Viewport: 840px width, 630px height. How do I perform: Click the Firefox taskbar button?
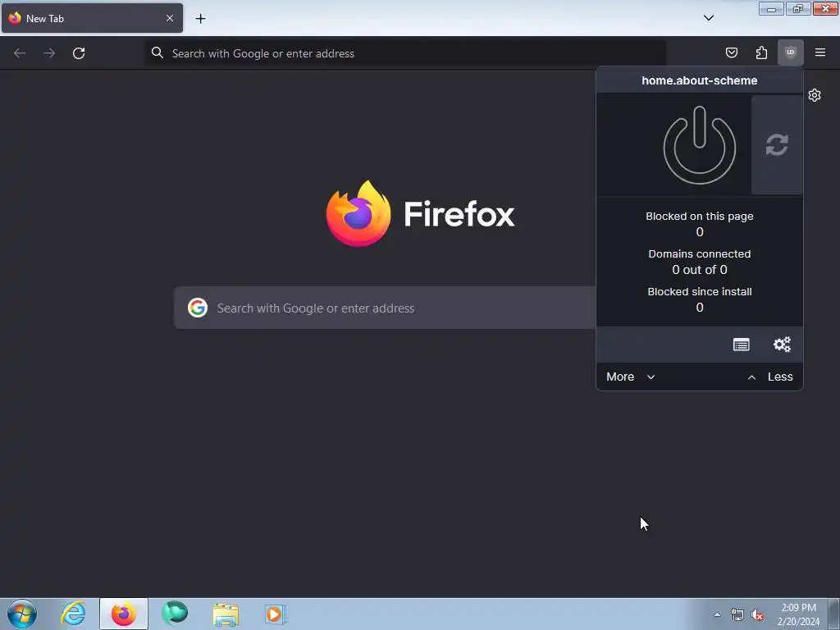[x=124, y=614]
